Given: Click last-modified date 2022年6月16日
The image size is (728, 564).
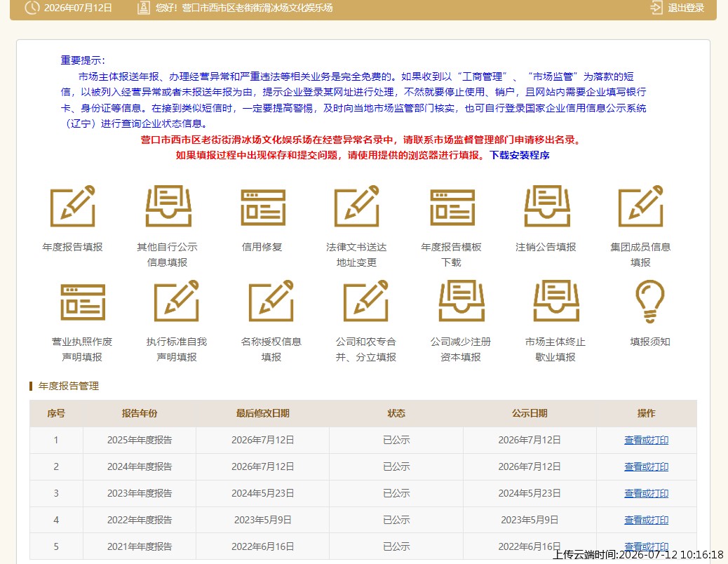Looking at the screenshot, I should [263, 546].
